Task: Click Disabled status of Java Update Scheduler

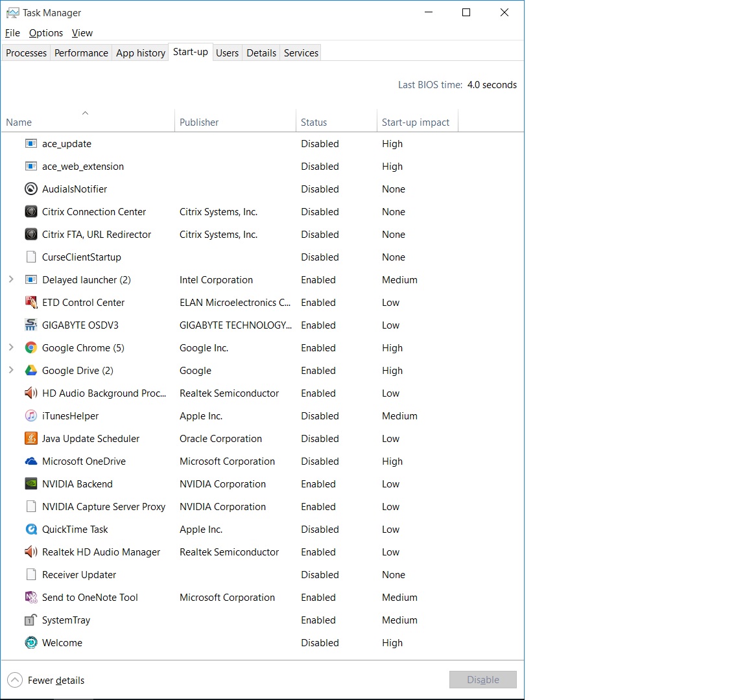Action: (320, 439)
